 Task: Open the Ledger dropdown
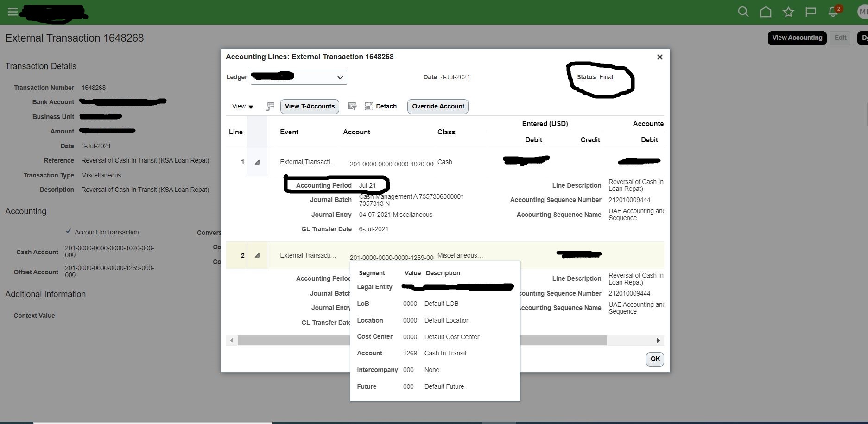point(340,77)
